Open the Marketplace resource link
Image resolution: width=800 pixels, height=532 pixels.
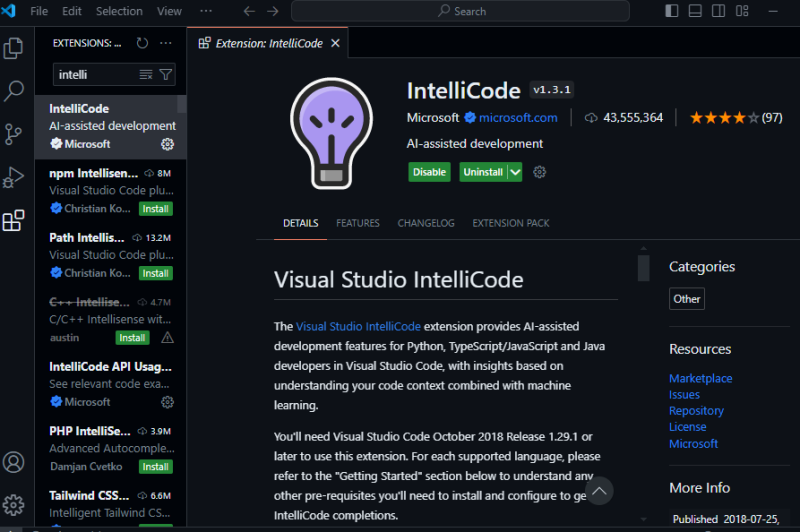(701, 378)
